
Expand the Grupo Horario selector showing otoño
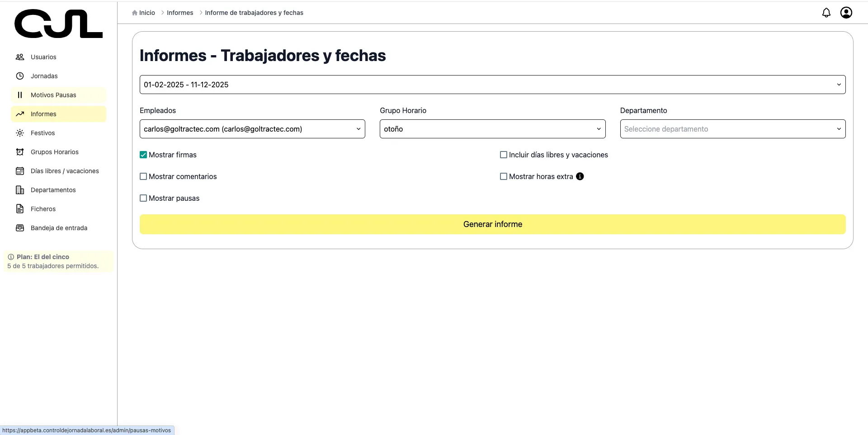click(x=492, y=129)
